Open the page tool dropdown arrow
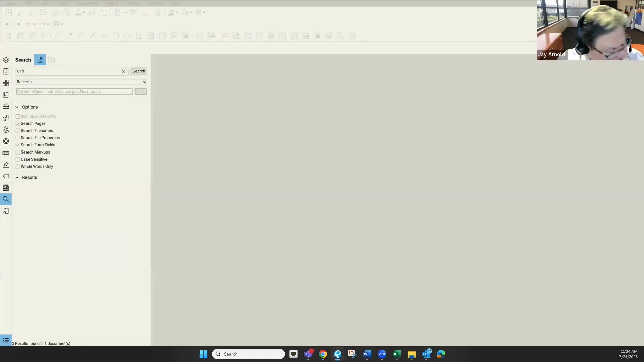 tap(126, 13)
